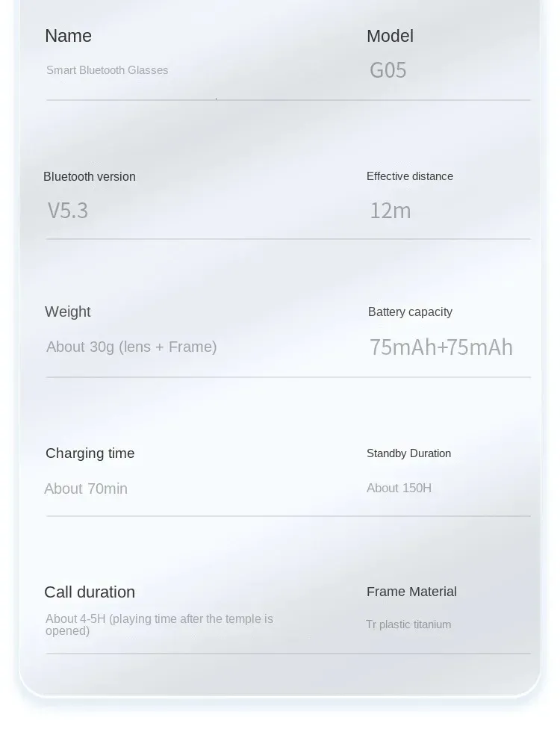This screenshot has height=738, width=560.
Task: Click the Name heading
Action: [x=68, y=36]
